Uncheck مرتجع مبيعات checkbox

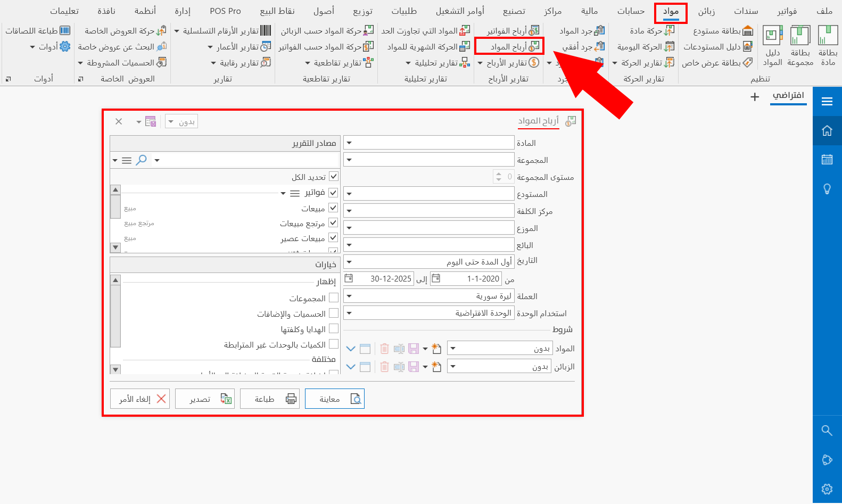click(x=333, y=222)
